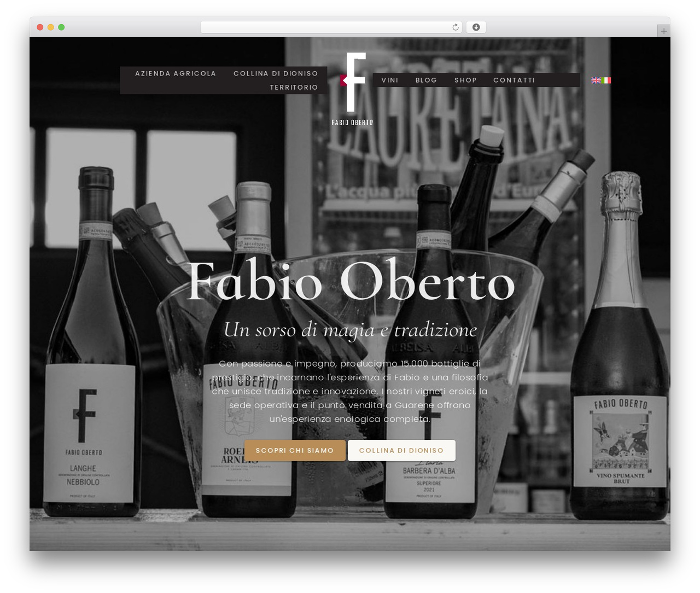Viewport: 700px width, 593px height.
Task: Focus the browser address bar
Action: 331,27
